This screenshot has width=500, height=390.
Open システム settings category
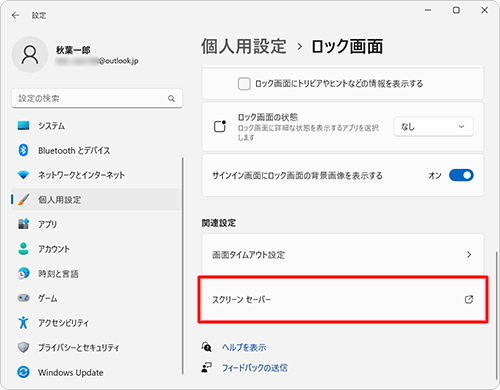(96, 126)
